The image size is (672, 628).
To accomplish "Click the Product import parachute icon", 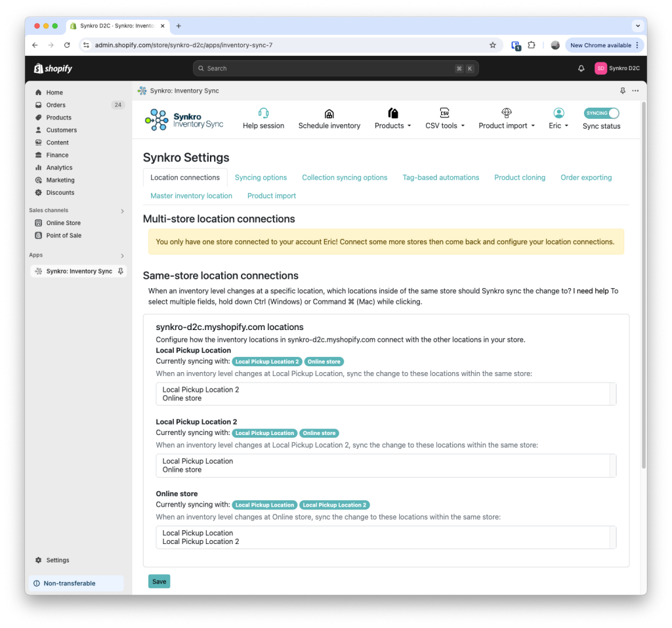I will [x=506, y=113].
